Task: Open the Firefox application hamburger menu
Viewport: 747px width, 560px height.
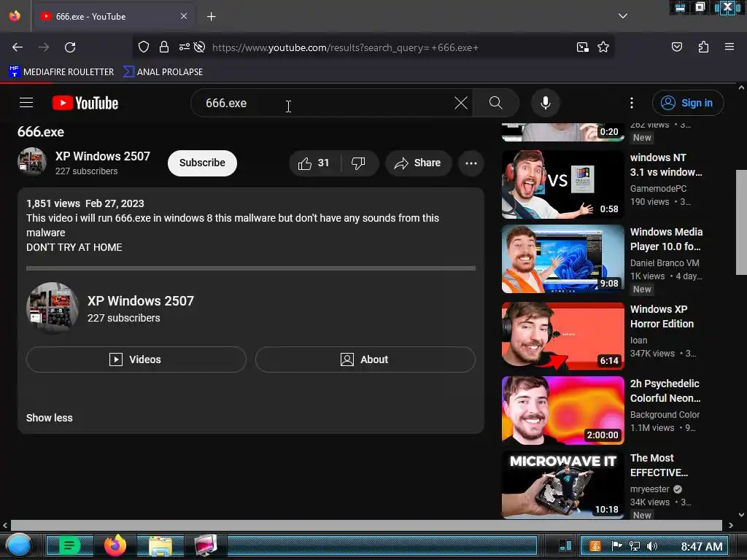Action: (729, 47)
